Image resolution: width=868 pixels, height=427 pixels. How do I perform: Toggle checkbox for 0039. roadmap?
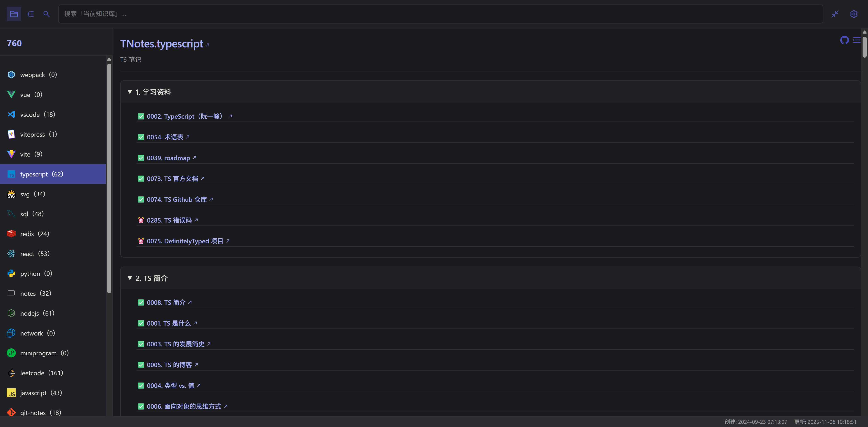point(141,158)
